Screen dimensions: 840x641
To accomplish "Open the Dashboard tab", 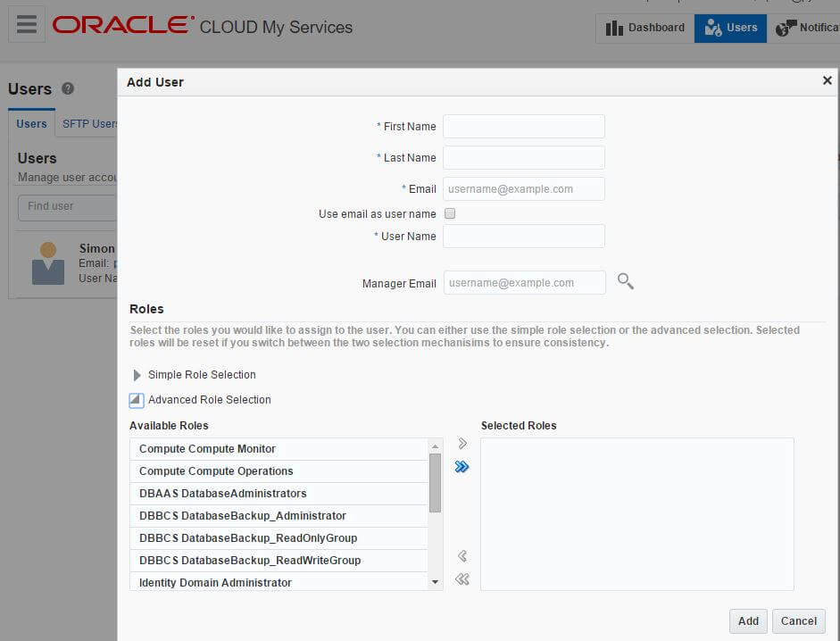I will click(x=645, y=28).
